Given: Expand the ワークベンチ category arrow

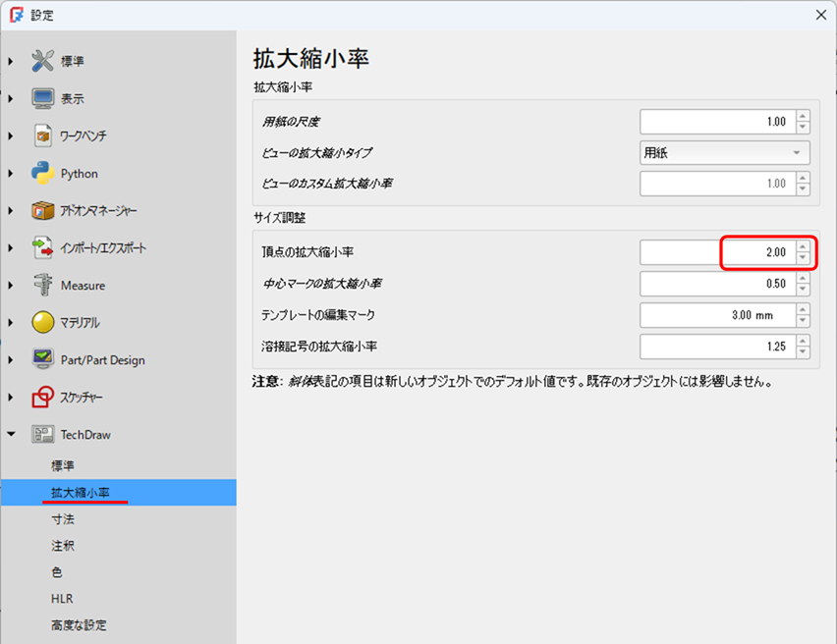Looking at the screenshot, I should (x=11, y=136).
